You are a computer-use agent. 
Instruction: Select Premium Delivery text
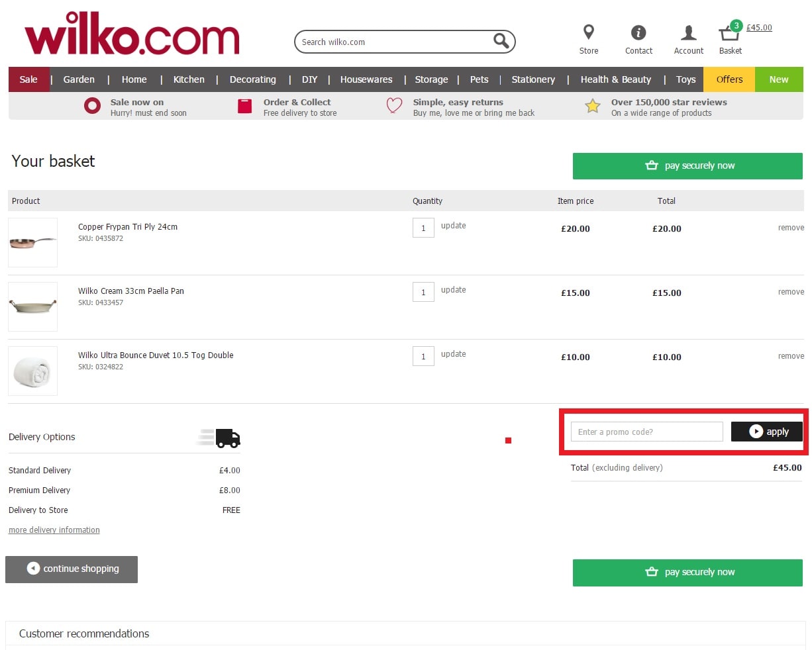point(39,490)
